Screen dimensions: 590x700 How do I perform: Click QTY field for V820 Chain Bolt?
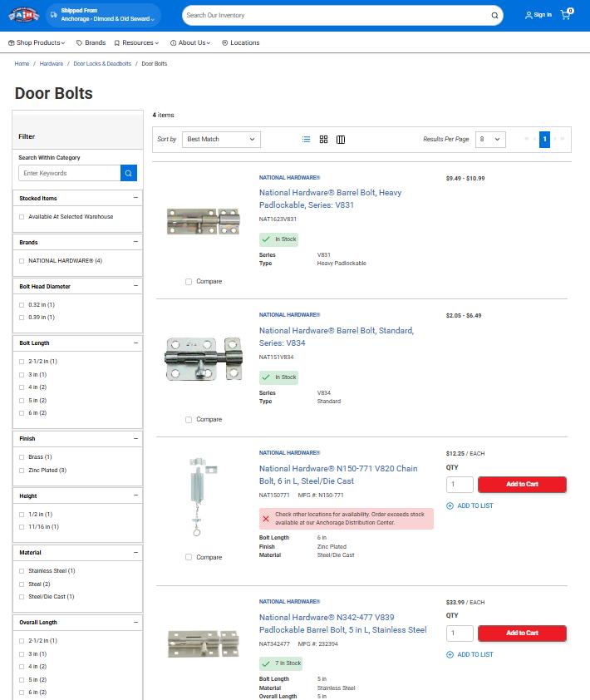pyautogui.click(x=460, y=485)
